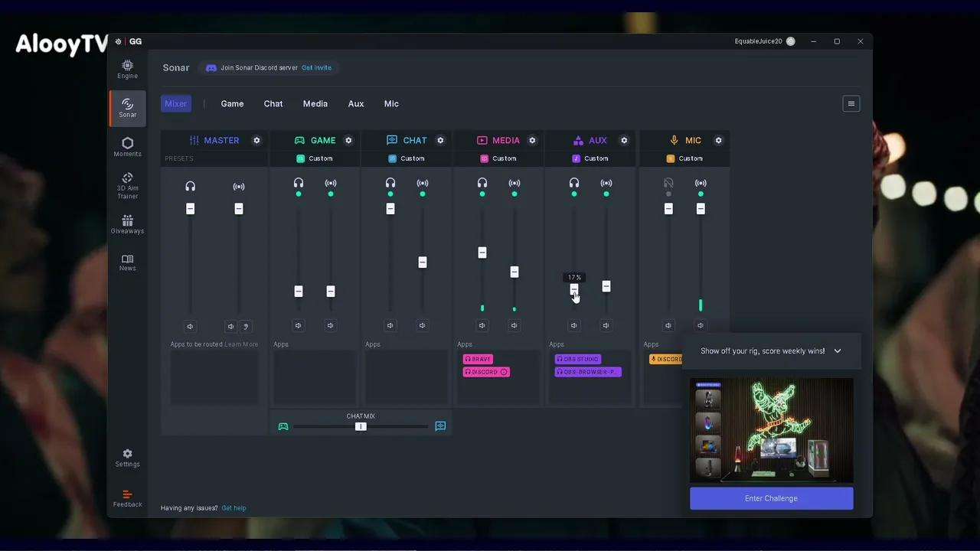Click the Get invite Discord link
Screen dimensions: 980x551
click(x=316, y=67)
